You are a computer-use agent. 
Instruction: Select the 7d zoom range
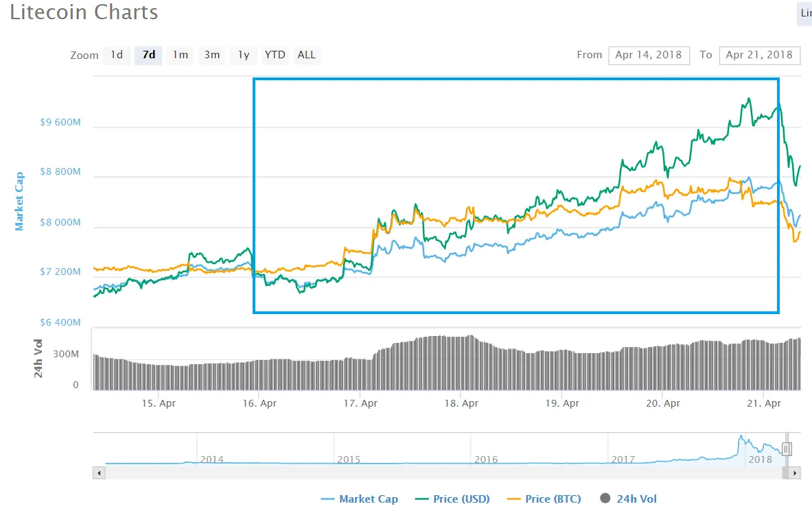coord(149,55)
